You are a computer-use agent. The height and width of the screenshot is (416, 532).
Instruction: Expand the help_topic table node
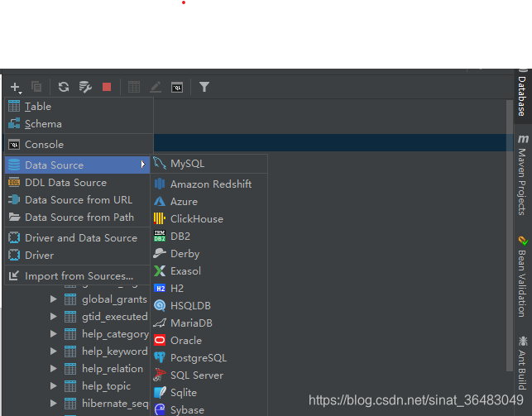tap(53, 386)
